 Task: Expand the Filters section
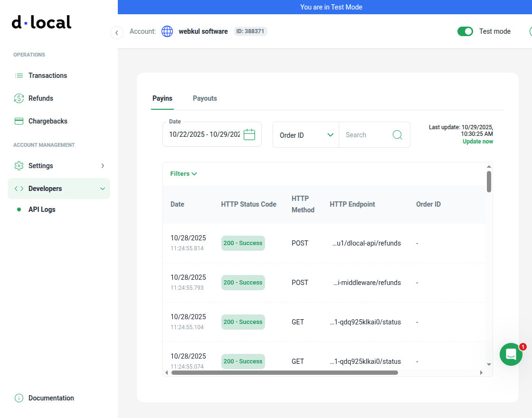[x=183, y=173]
